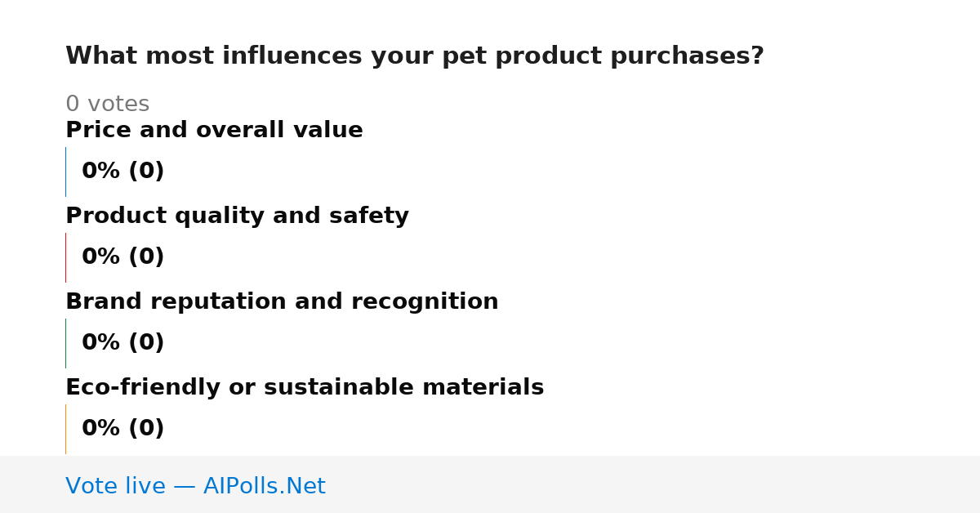980x513 pixels.
Task: Click the gray footer banner area
Action: pos(490,484)
